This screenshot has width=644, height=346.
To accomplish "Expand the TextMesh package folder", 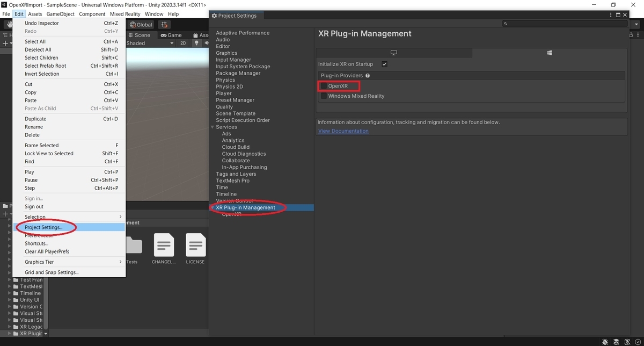I will [9, 286].
